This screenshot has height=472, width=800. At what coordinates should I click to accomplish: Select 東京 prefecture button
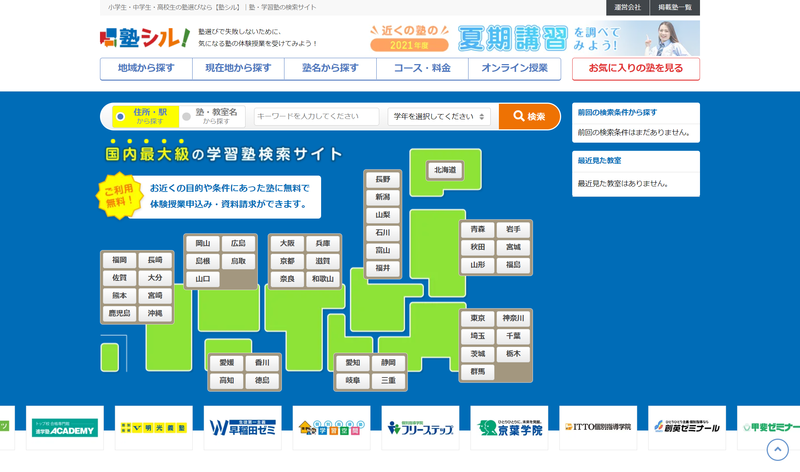(x=478, y=318)
